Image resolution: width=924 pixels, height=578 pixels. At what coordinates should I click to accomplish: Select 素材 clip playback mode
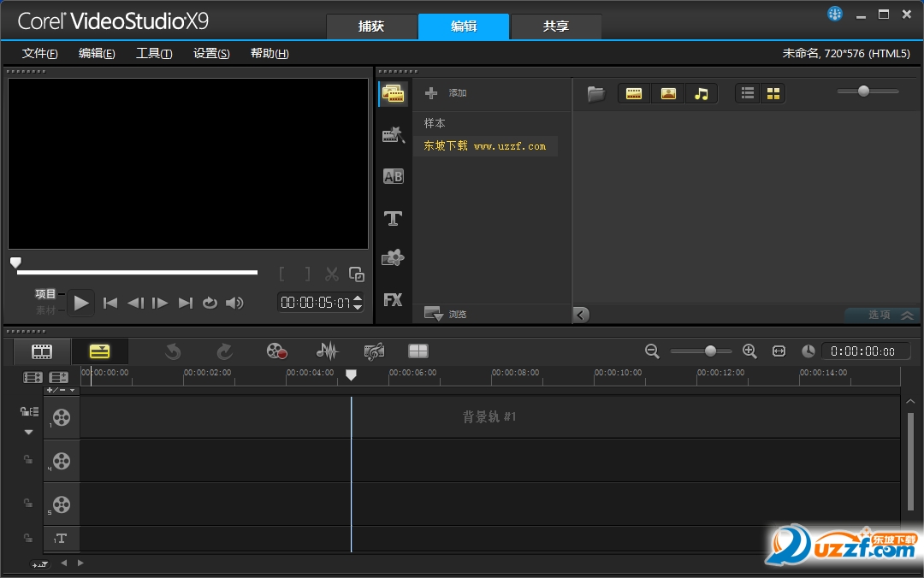(x=45, y=310)
